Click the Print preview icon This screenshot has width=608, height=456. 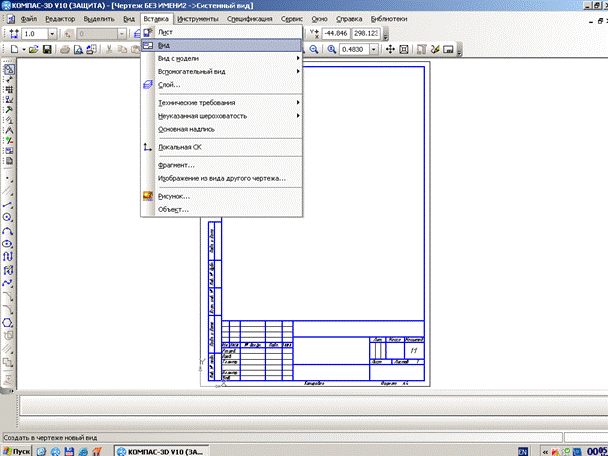pyautogui.click(x=78, y=50)
